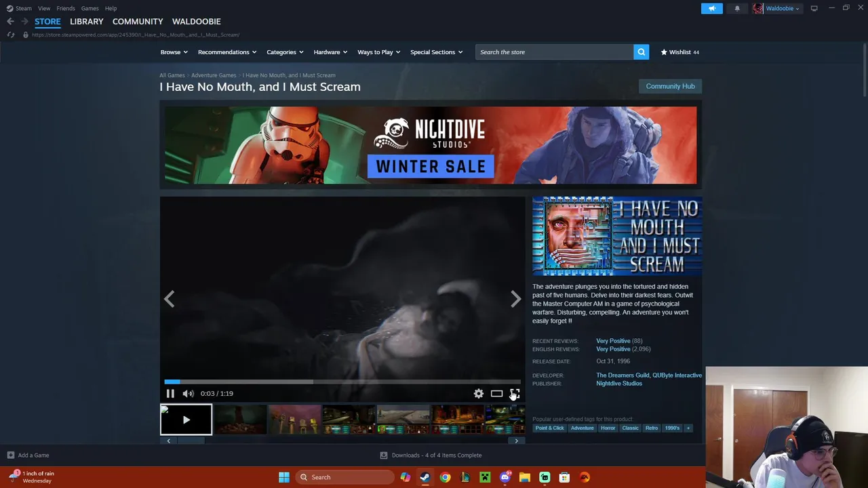The image size is (868, 488).
Task: Go back with the navigation arrow
Action: [x=10, y=22]
